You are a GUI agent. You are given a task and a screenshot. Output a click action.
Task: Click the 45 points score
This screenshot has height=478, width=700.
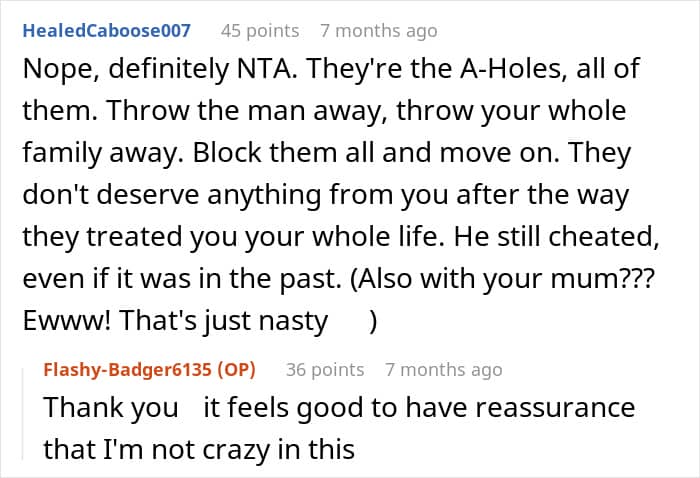click(x=259, y=30)
